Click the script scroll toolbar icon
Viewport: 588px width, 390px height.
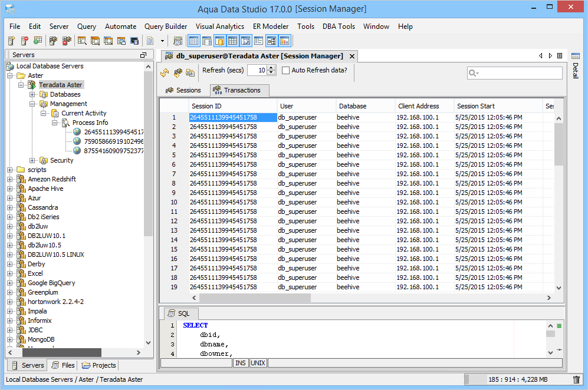point(178,41)
